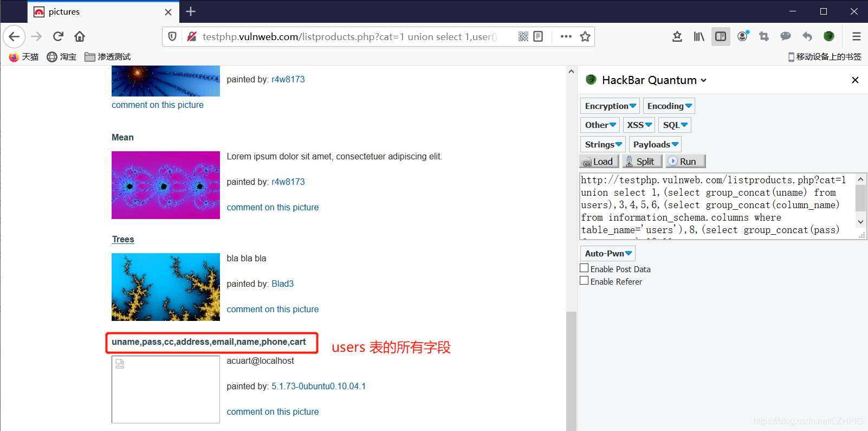Screen dimensions: 868x431
Task: Click in the browser address bar
Action: (x=349, y=36)
